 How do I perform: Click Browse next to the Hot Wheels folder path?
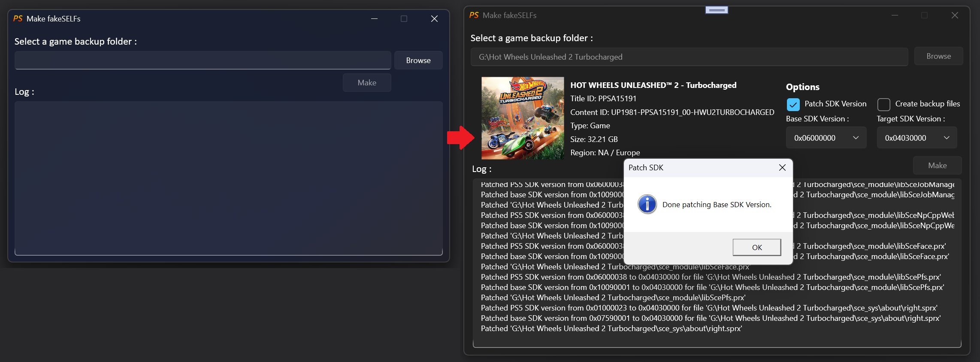938,56
